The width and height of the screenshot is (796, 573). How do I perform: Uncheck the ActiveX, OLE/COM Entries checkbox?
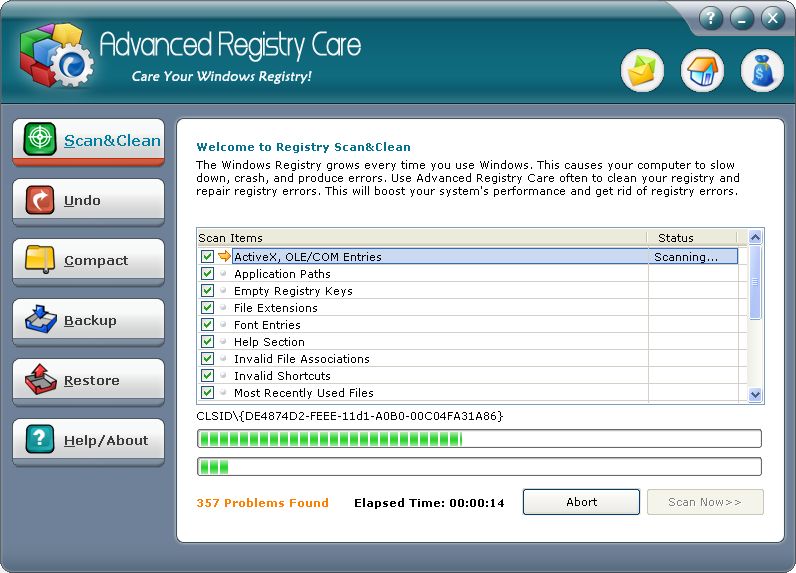point(207,257)
